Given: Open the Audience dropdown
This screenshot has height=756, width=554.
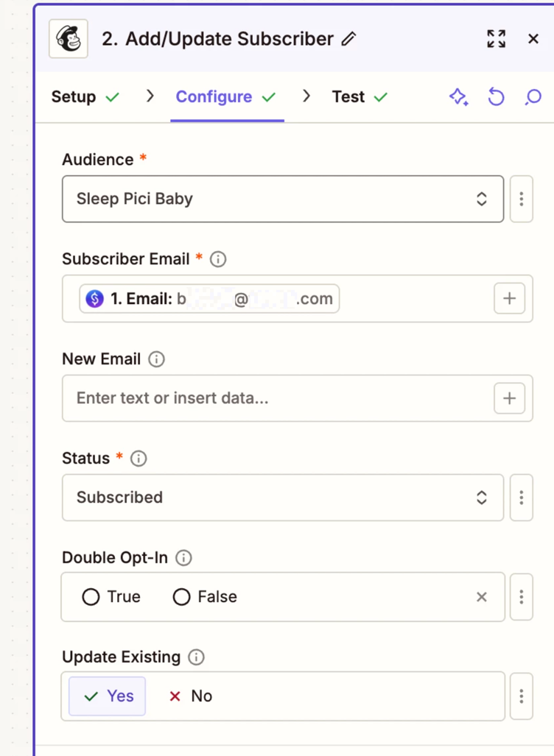Looking at the screenshot, I should (282, 199).
